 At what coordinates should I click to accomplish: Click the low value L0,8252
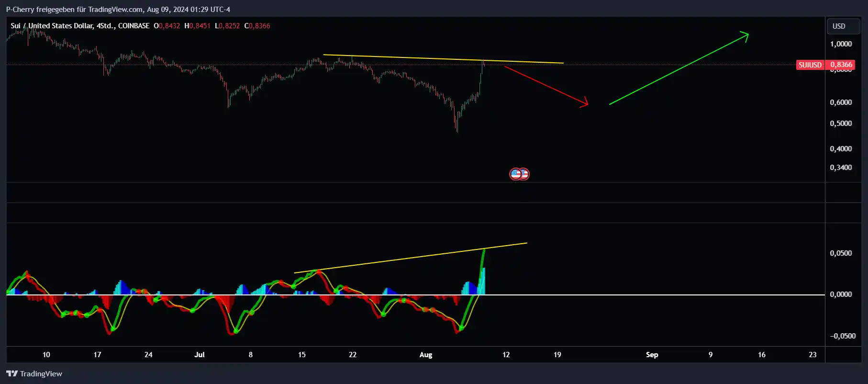(x=227, y=26)
